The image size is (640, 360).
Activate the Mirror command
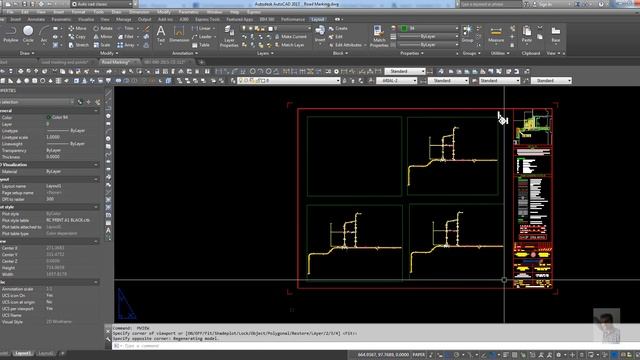[x=103, y=36]
